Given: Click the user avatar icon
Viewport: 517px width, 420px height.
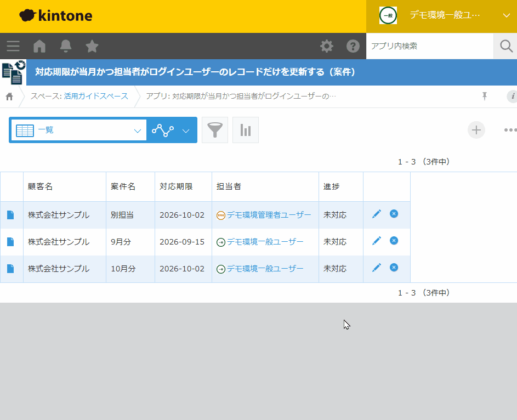Looking at the screenshot, I should pos(388,15).
